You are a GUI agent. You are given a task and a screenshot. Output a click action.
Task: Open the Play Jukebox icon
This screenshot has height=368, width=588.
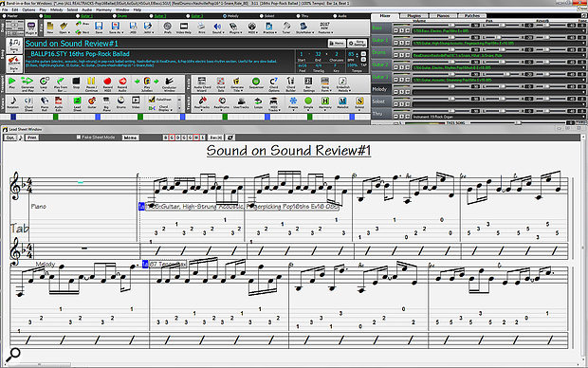pos(147,83)
